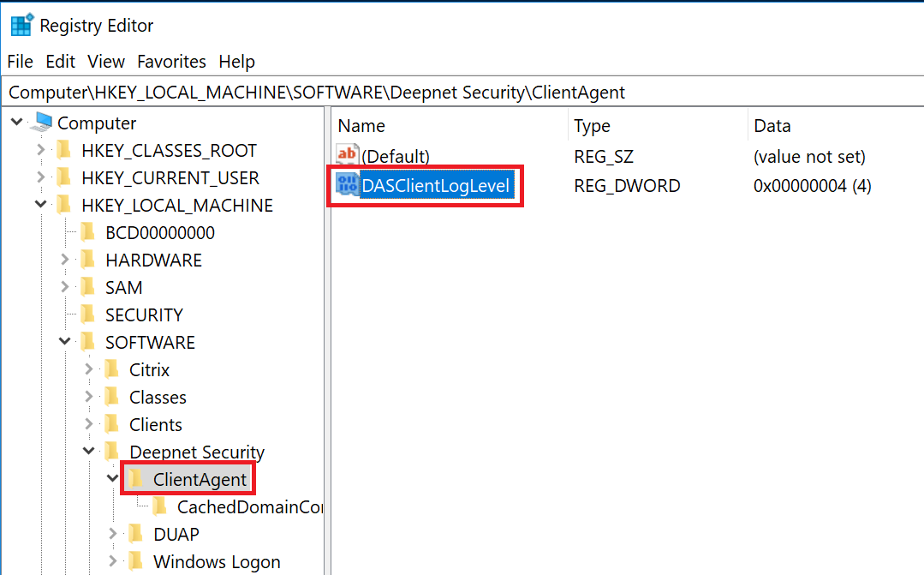This screenshot has height=575, width=924.
Task: Click the Computer icon in the tree
Action: 41,123
